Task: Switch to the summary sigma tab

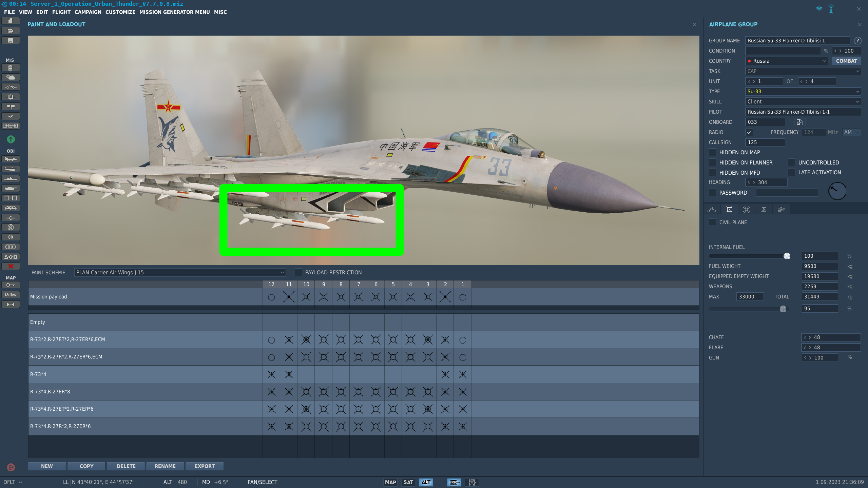Action: coord(764,209)
